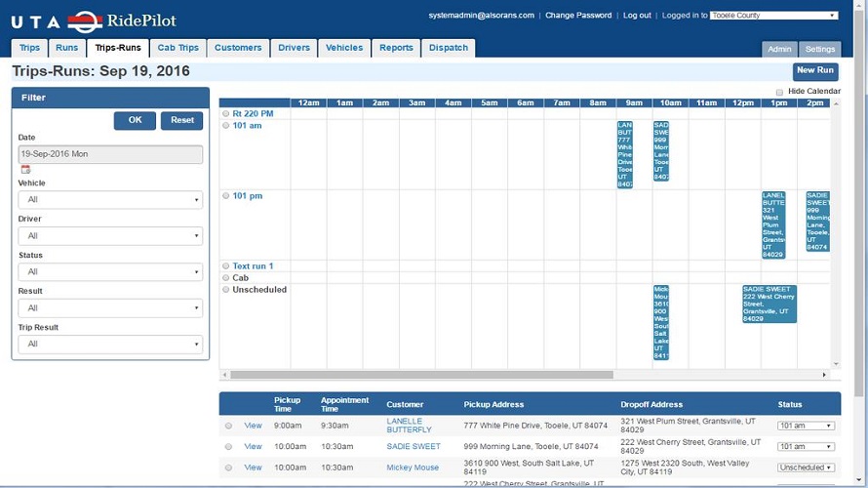Viewport: 868px width, 488px height.
Task: Click the calendar scroll right arrow
Action: (824, 375)
